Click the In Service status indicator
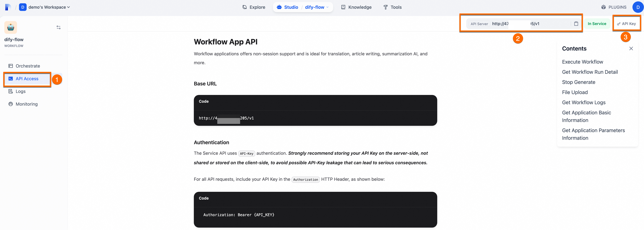 [597, 24]
